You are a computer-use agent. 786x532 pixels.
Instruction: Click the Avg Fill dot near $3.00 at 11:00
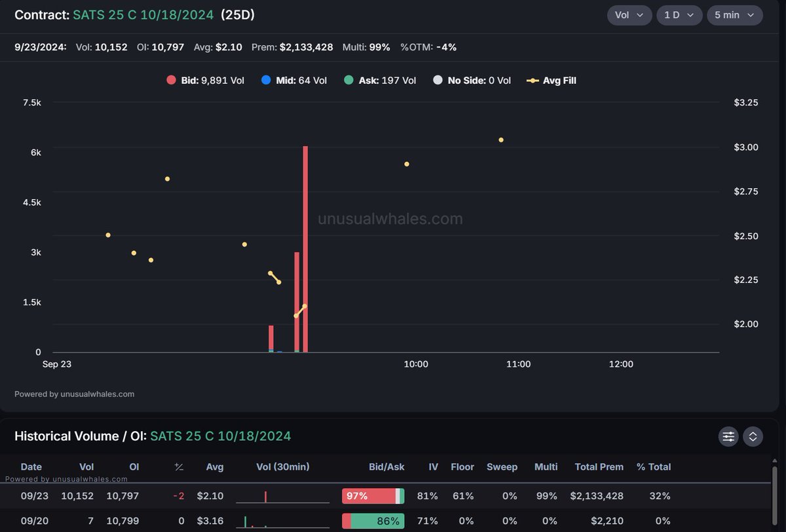click(x=501, y=140)
